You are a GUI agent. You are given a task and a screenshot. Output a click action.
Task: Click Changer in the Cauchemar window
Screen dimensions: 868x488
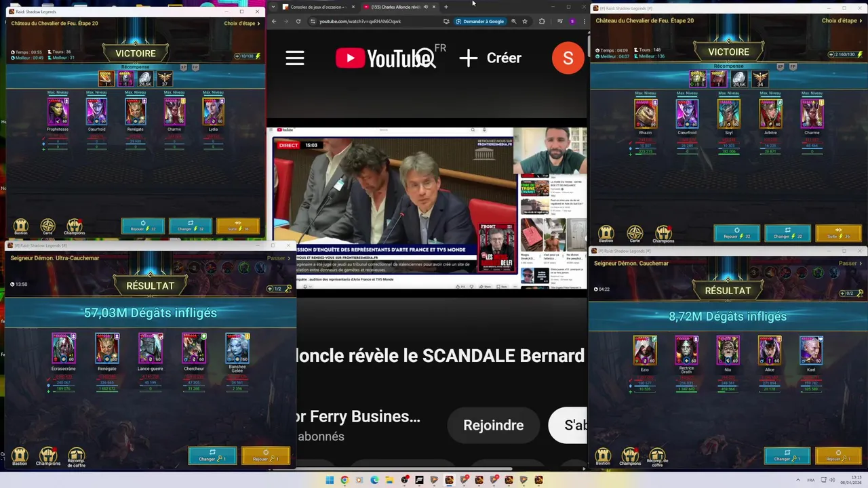pyautogui.click(x=787, y=455)
